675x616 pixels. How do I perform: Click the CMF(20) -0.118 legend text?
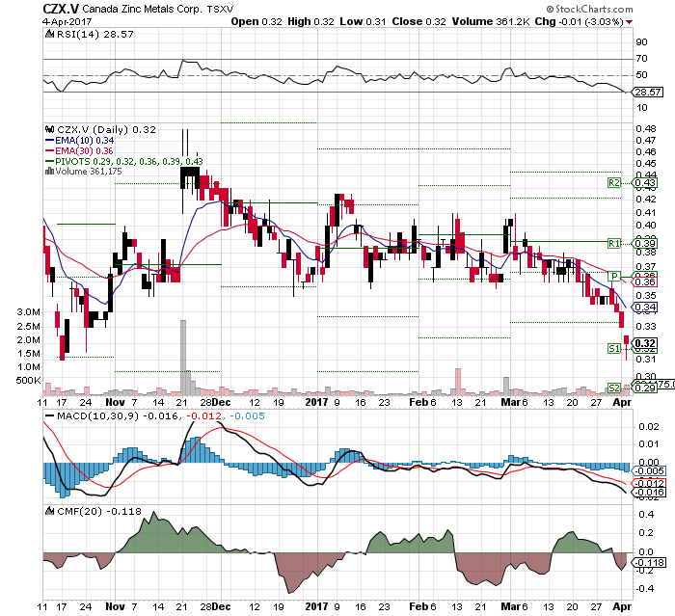coord(99,511)
